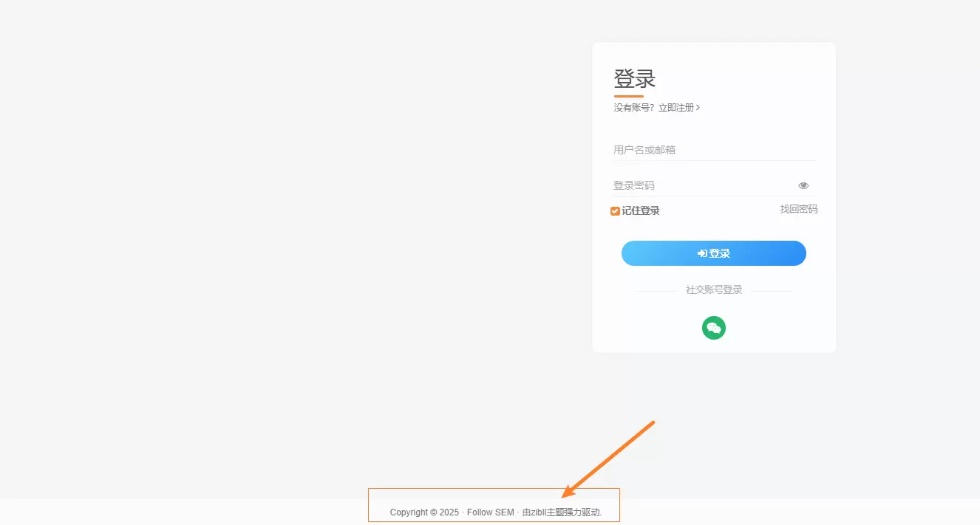Click the chevron after 立即注册

[698, 108]
